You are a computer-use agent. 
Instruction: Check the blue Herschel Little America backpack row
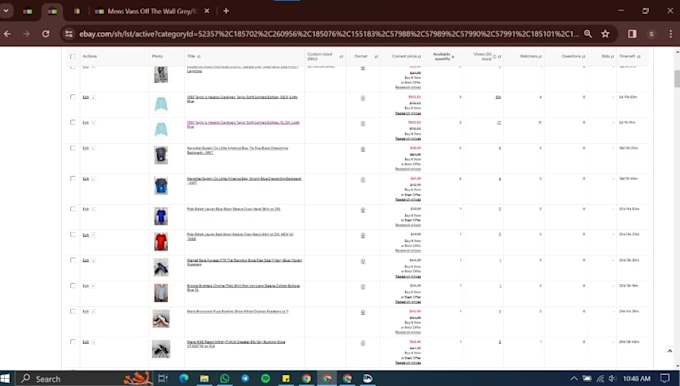click(x=72, y=178)
